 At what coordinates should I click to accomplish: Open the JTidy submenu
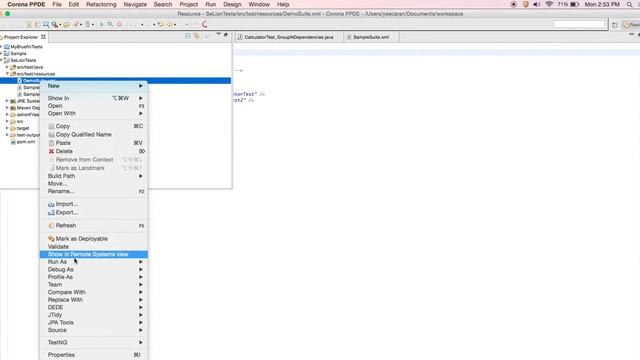(94, 315)
